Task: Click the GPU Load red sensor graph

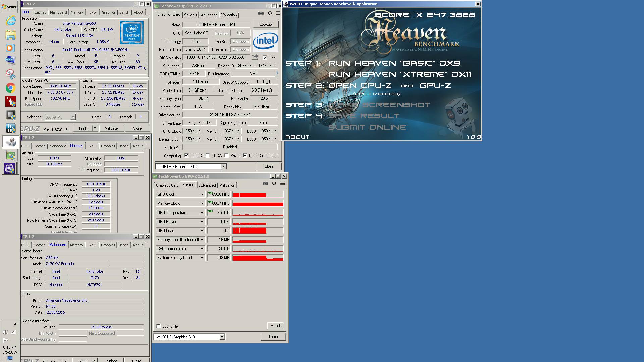Action: coord(258,231)
